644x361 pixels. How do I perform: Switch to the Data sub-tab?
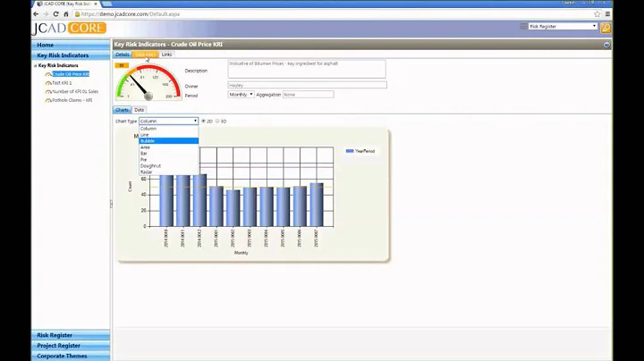pos(140,110)
